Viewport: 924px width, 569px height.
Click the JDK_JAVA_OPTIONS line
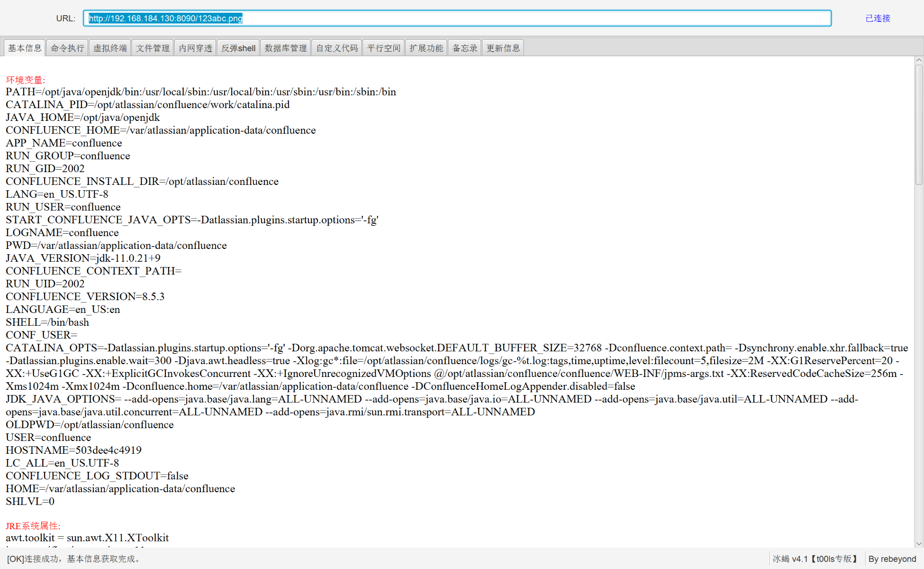click(x=432, y=405)
